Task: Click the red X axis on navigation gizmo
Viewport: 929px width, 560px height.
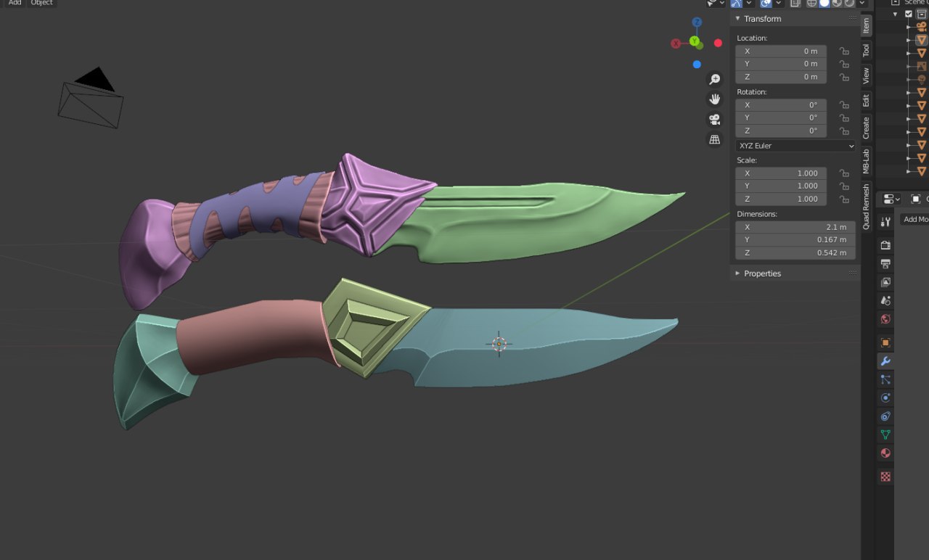Action: point(676,44)
